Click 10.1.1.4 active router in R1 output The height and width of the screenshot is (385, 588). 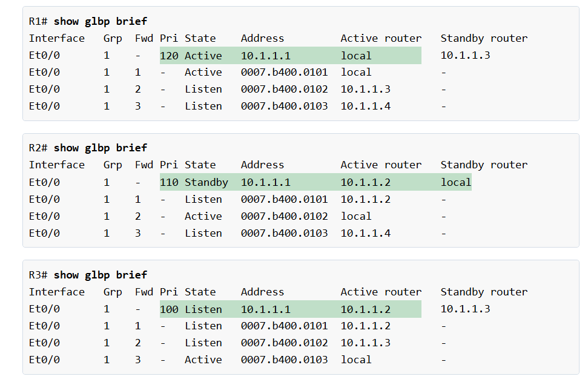[x=365, y=106]
